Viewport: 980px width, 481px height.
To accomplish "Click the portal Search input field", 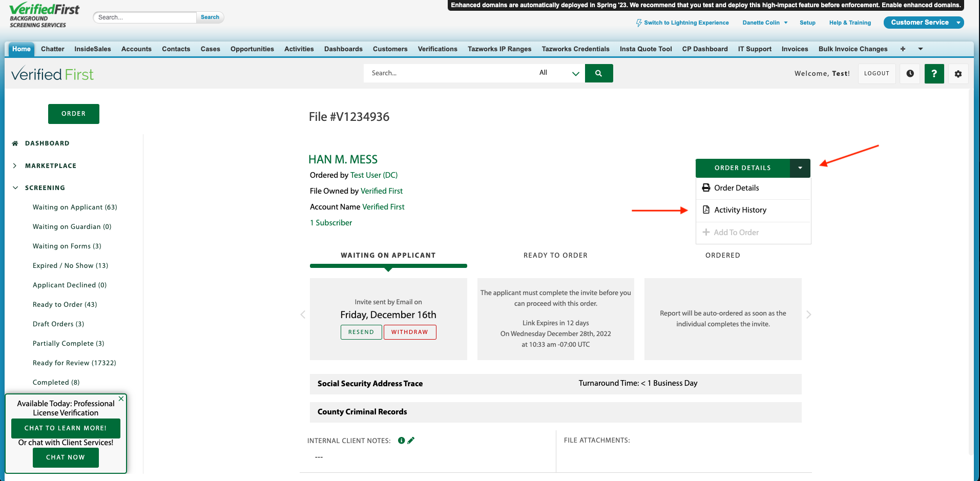I will (449, 73).
